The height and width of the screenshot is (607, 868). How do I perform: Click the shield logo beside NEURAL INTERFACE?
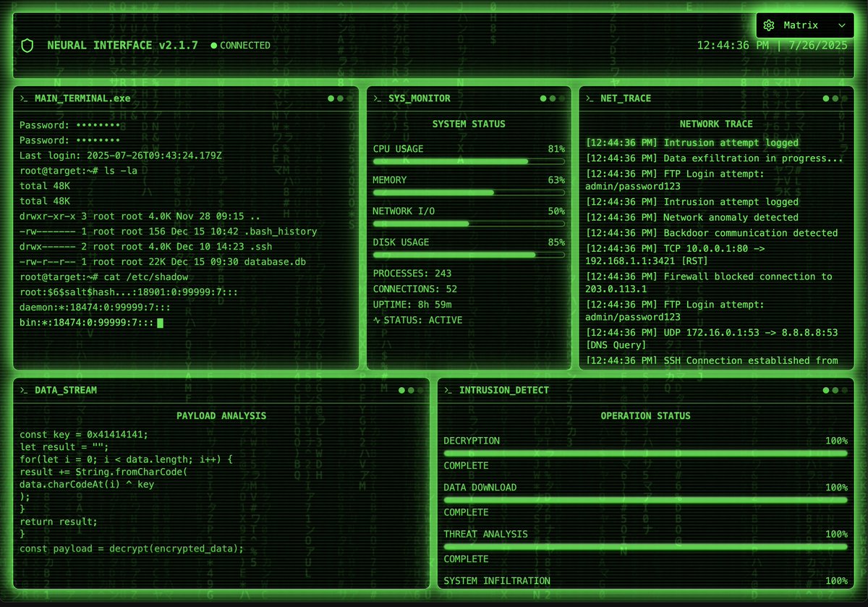(27, 46)
